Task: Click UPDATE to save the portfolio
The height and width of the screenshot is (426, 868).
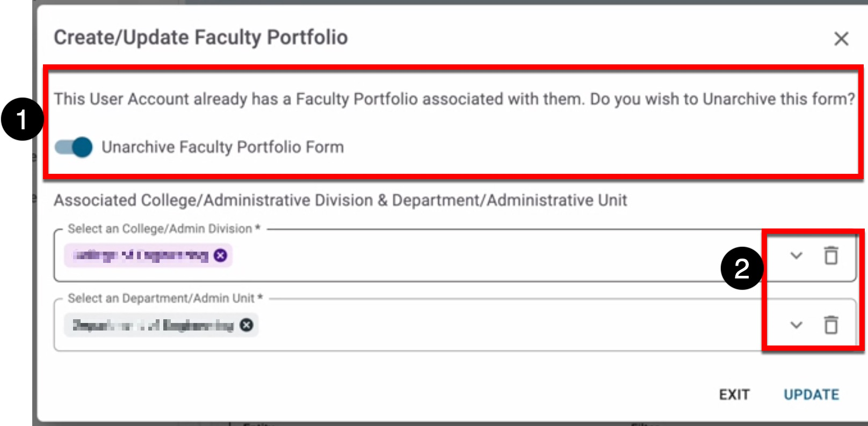Action: 811,395
